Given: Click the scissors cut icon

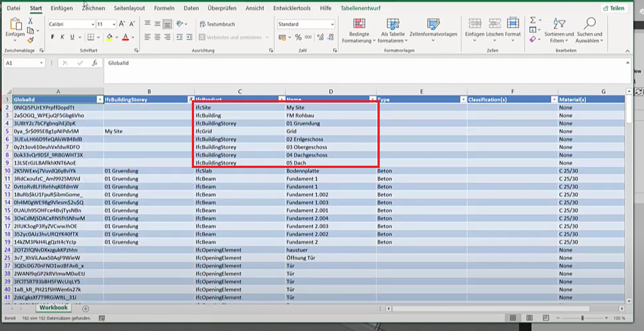Looking at the screenshot, I should click(30, 21).
